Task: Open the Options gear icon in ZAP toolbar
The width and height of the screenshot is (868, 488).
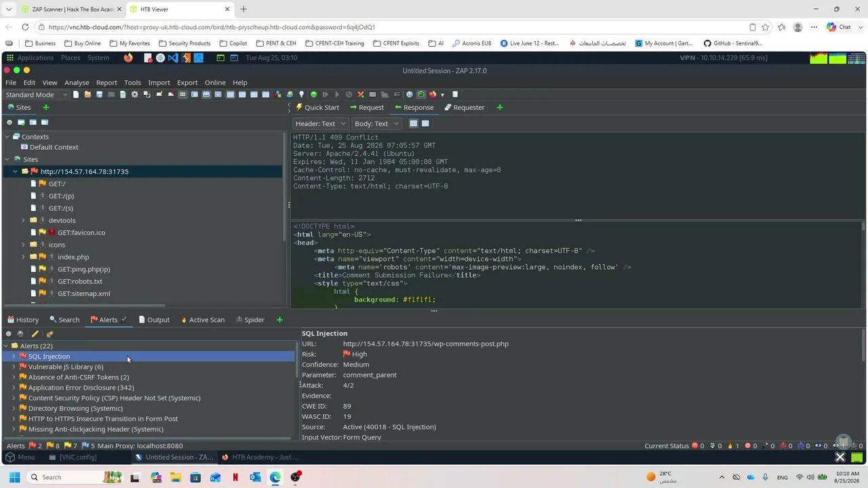Action: point(134,94)
